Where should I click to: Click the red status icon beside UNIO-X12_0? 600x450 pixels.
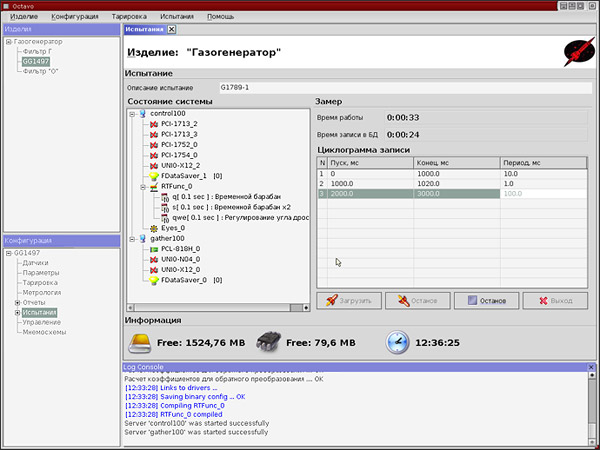point(154,270)
